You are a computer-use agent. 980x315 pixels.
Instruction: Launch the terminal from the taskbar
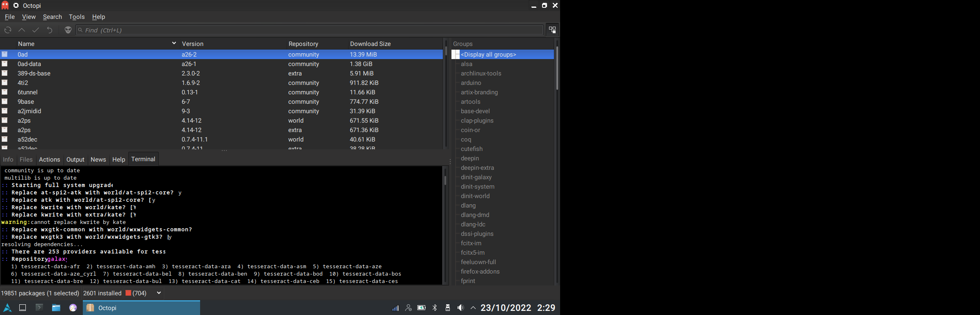click(39, 307)
